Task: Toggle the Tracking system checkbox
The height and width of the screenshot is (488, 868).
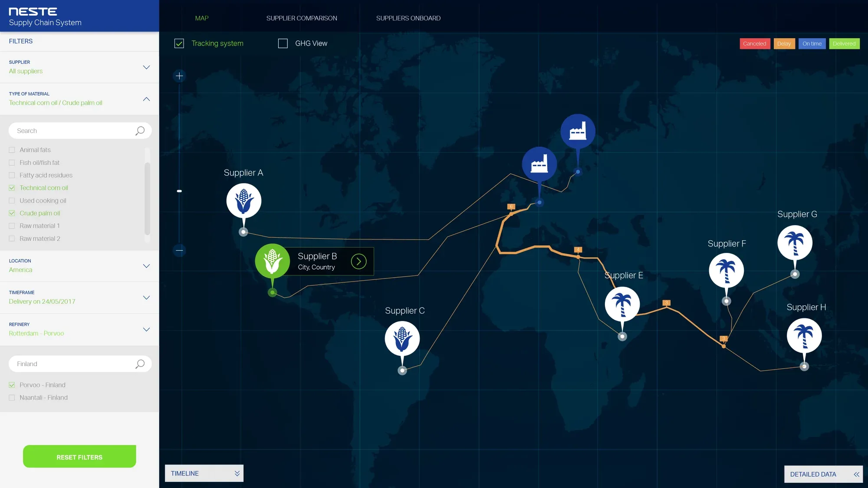Action: (x=179, y=43)
